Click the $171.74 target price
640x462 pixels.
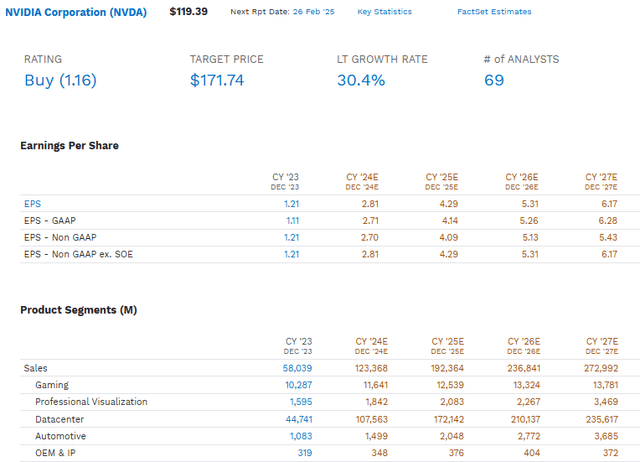coord(217,80)
